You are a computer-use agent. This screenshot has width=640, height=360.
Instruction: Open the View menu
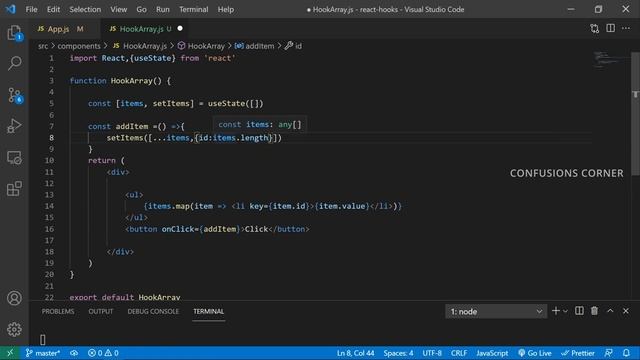click(118, 9)
